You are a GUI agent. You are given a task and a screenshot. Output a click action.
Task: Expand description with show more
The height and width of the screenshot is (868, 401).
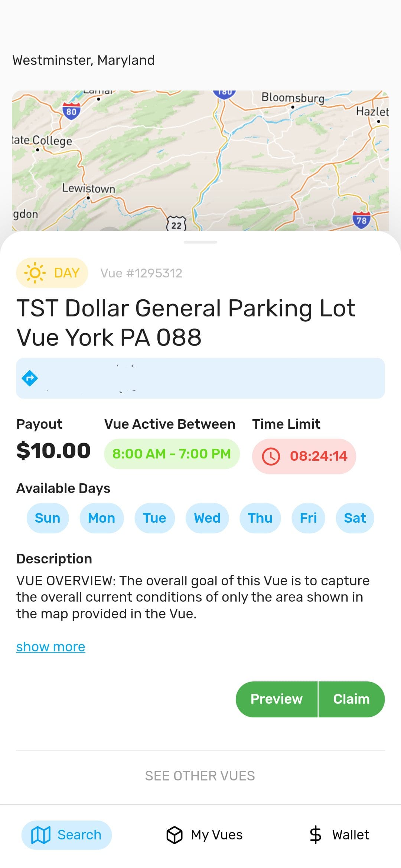(51, 647)
